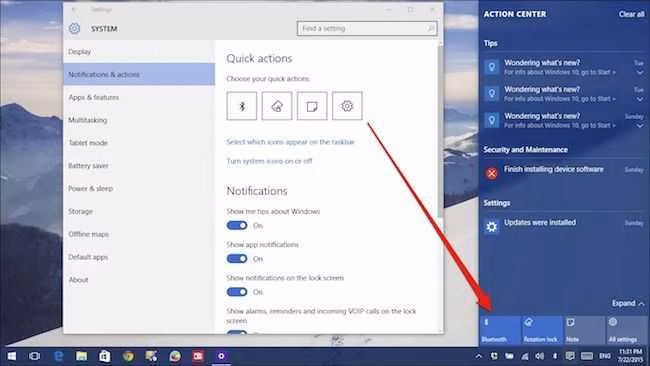Select Notifications & actions in the sidebar
Image resolution: width=650 pixels, height=366 pixels.
139,75
